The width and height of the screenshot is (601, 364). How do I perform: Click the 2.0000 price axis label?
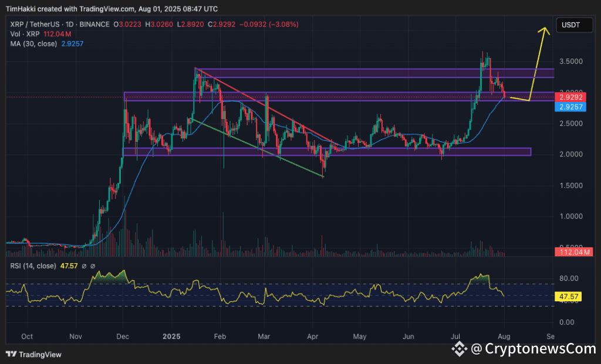[571, 154]
